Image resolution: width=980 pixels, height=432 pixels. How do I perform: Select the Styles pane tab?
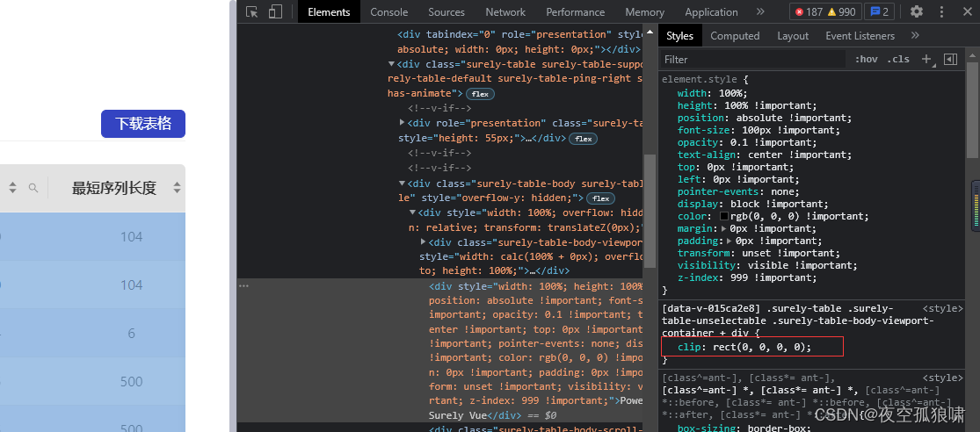pyautogui.click(x=679, y=36)
